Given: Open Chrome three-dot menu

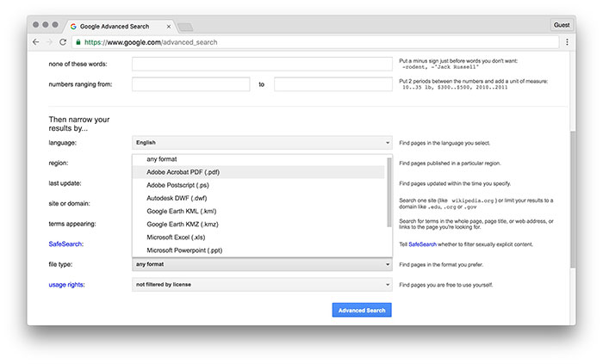Looking at the screenshot, I should (x=567, y=41).
